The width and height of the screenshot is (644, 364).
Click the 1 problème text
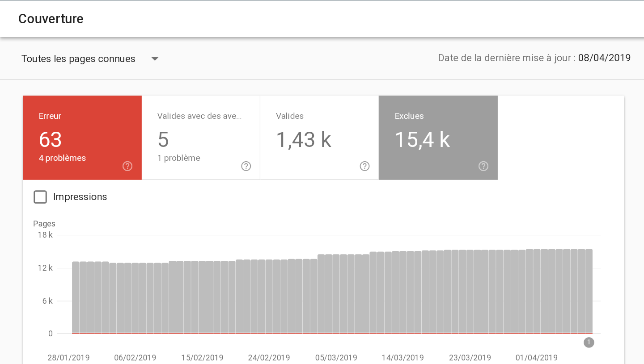(x=179, y=158)
